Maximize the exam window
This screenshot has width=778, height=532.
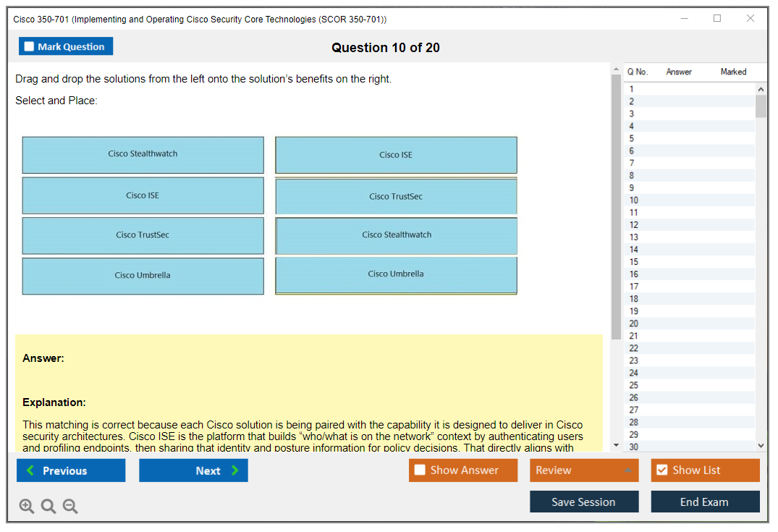pyautogui.click(x=717, y=19)
